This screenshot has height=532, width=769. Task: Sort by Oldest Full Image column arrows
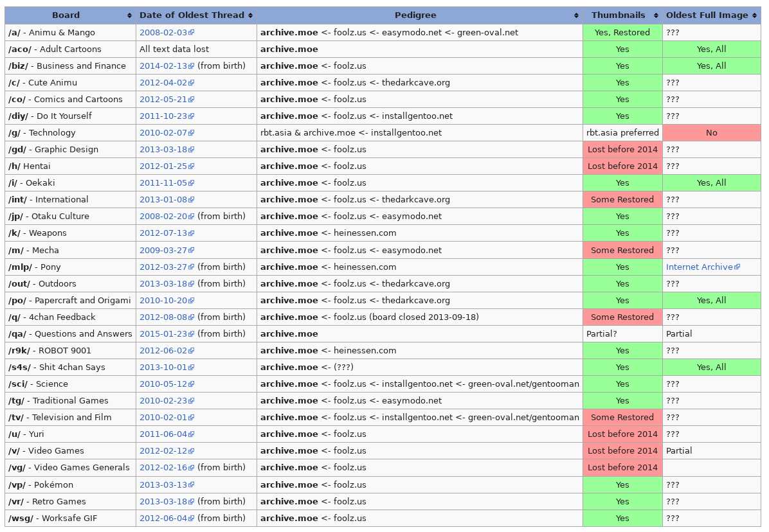click(x=754, y=15)
